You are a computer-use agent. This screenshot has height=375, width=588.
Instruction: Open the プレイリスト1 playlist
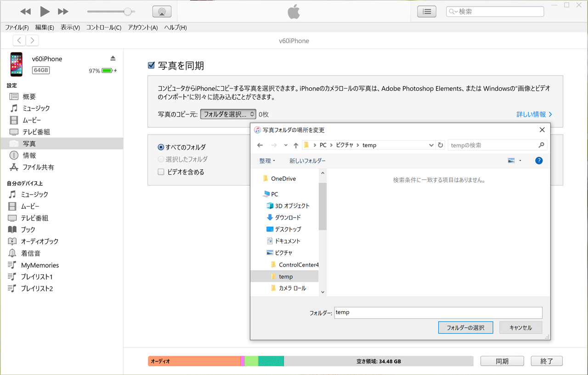[62, 277]
